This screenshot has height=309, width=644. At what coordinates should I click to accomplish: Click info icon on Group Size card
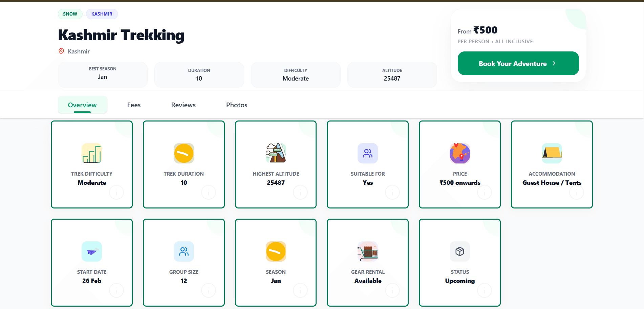[x=209, y=290]
